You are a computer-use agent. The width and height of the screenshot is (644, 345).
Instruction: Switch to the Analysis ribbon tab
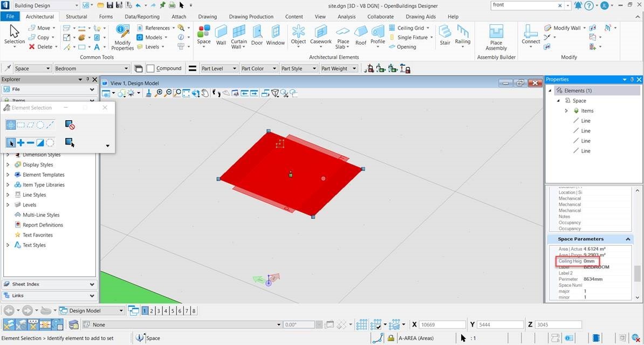347,17
